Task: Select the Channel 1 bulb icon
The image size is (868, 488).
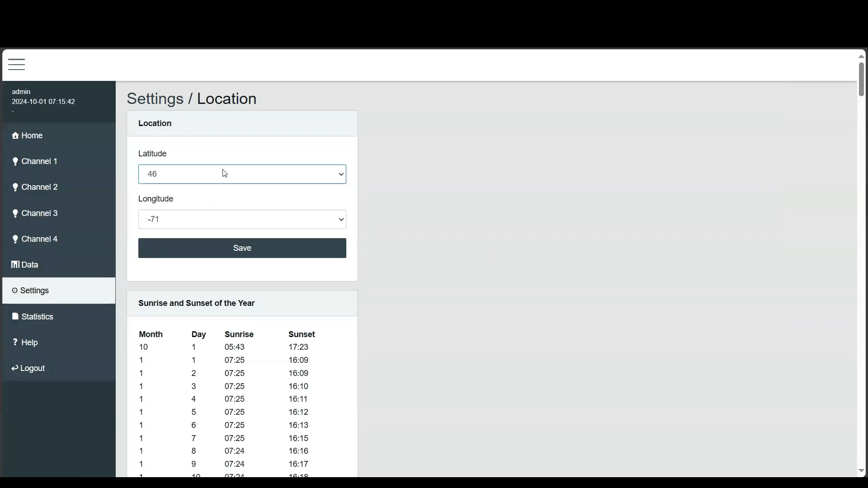Action: [x=15, y=161]
